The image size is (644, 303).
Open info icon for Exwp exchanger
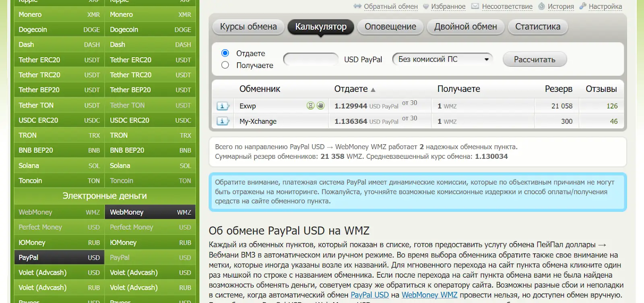pos(223,106)
